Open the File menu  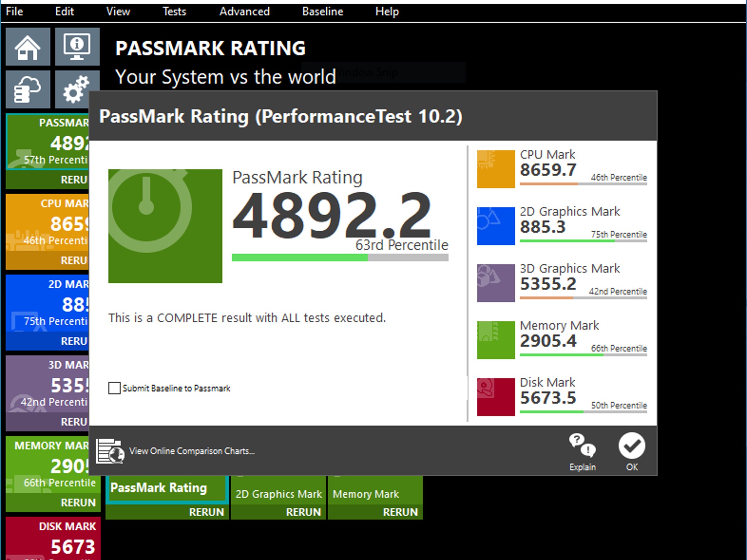[x=14, y=12]
